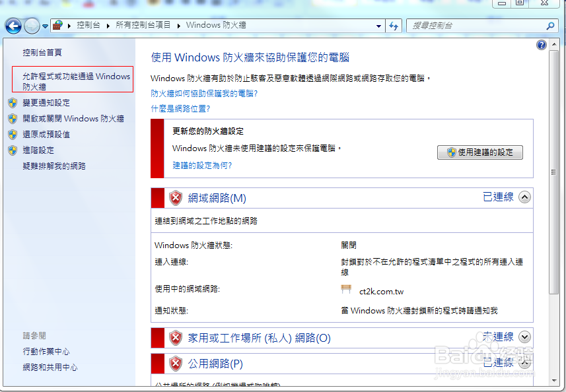Select 已連線 status of 網域網路
Image resolution: width=566 pixels, height=392 pixels.
pos(498,197)
